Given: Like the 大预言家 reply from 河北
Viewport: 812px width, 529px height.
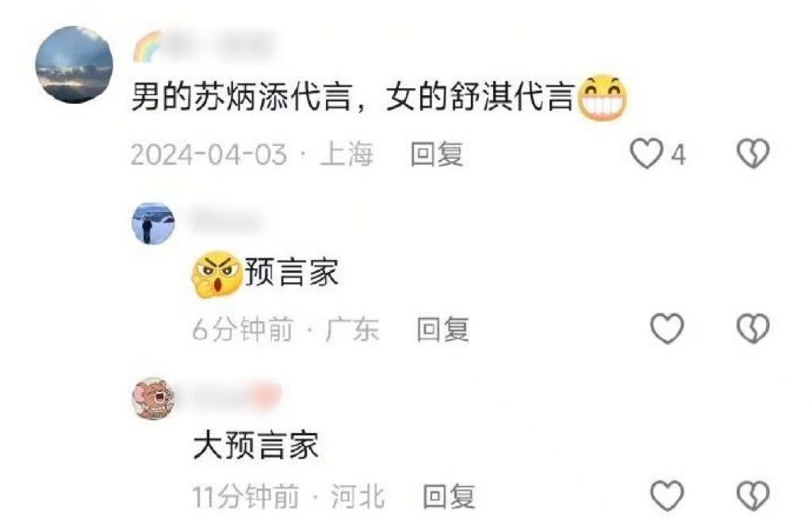Looking at the screenshot, I should point(667,496).
